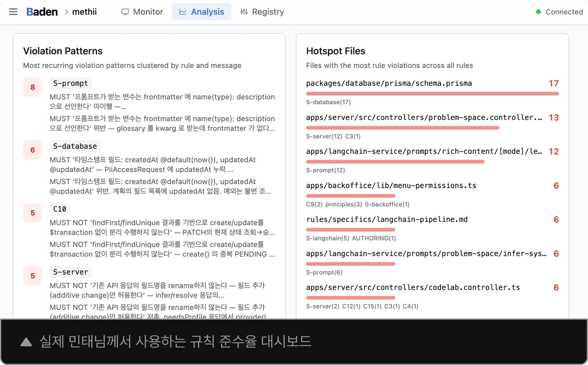Select the S-database rule tag
The height and width of the screenshot is (365, 588).
pyautogui.click(x=75, y=146)
